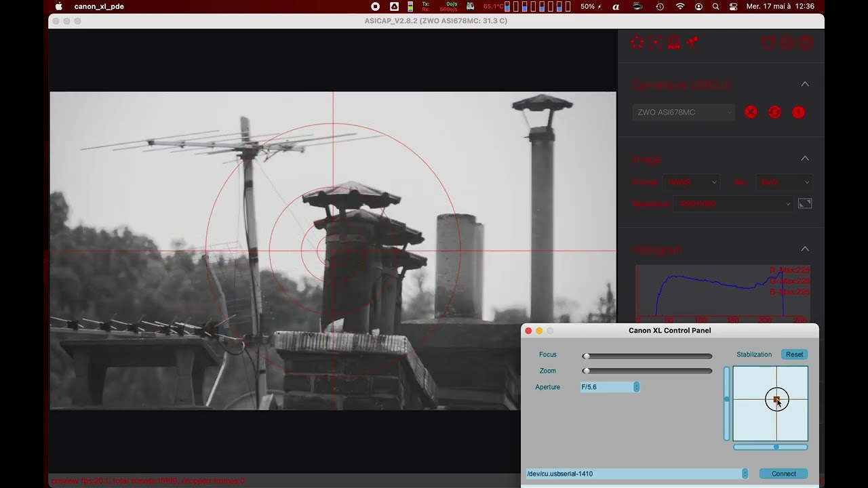Click the crosshair reticle toolbar icon in ASICAP

[x=637, y=43]
